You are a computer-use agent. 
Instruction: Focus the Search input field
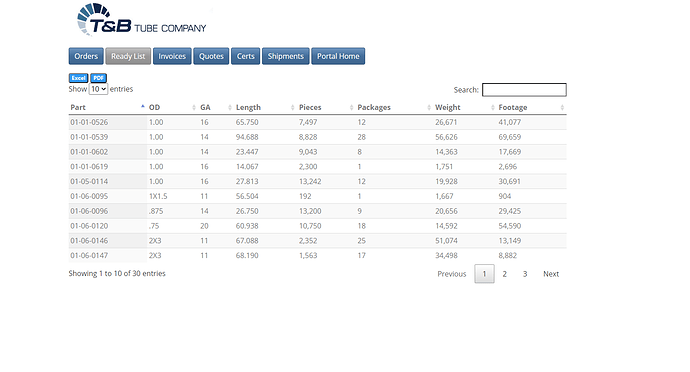pos(524,90)
